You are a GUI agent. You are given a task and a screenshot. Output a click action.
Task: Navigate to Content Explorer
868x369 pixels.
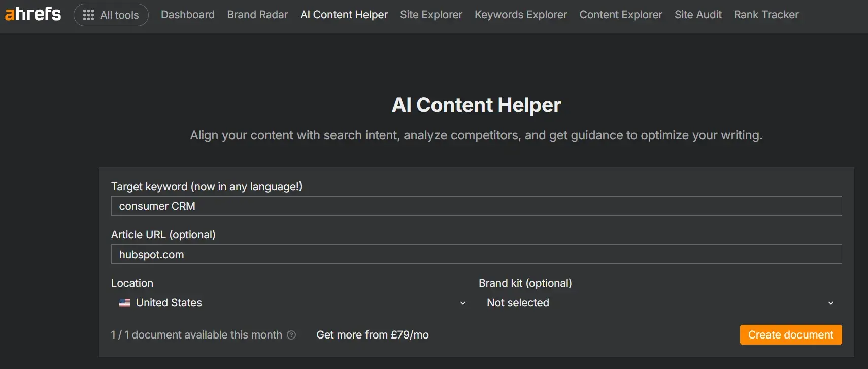(x=621, y=15)
